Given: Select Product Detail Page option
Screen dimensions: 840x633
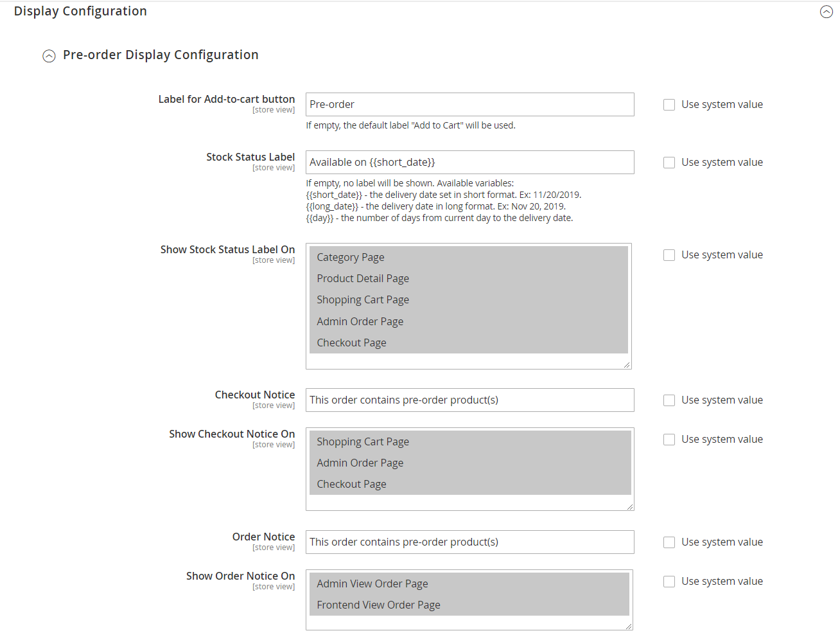Looking at the screenshot, I should (363, 278).
